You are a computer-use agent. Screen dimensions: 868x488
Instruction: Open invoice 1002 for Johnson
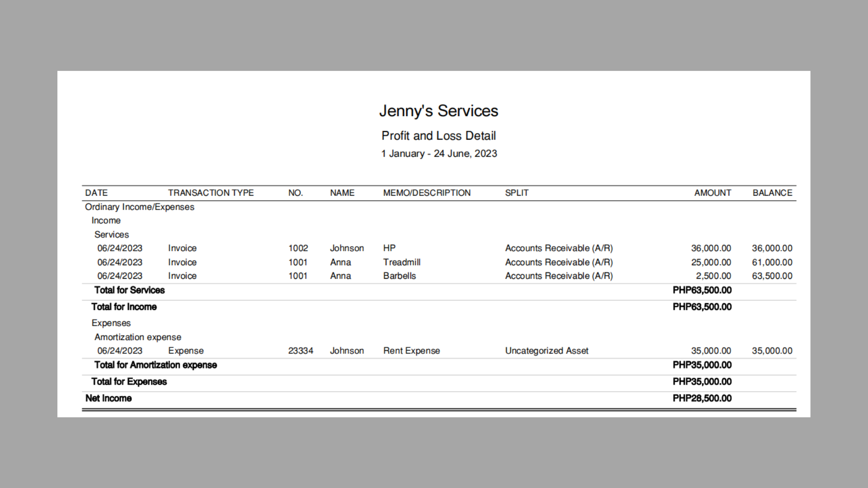pos(298,248)
